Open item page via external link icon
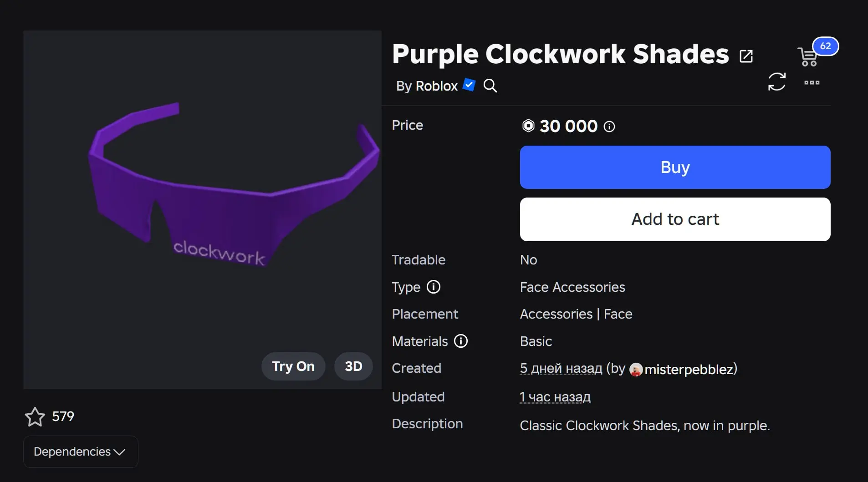 (x=746, y=56)
